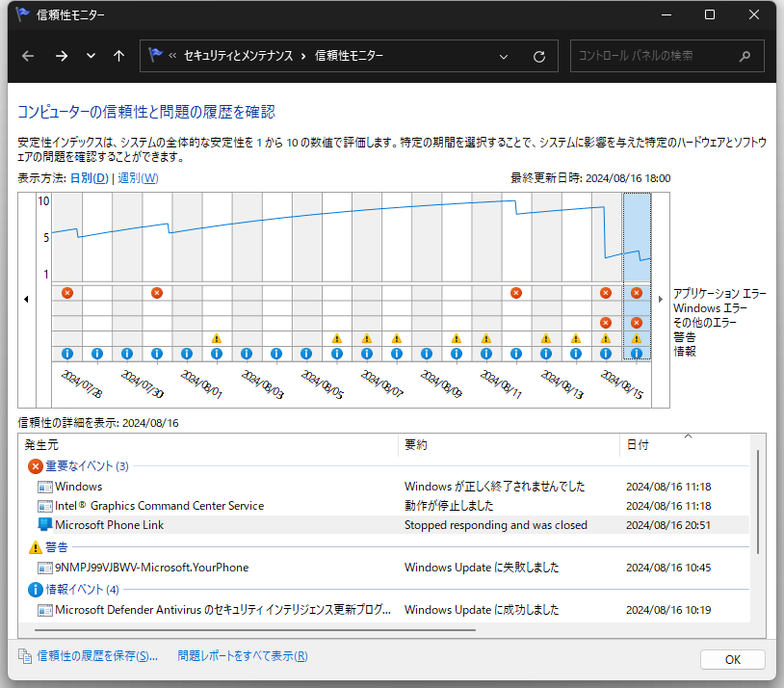Screen dimensions: 784x688
Task: Click the application error icon for 2024/07/31
Action: (x=157, y=293)
